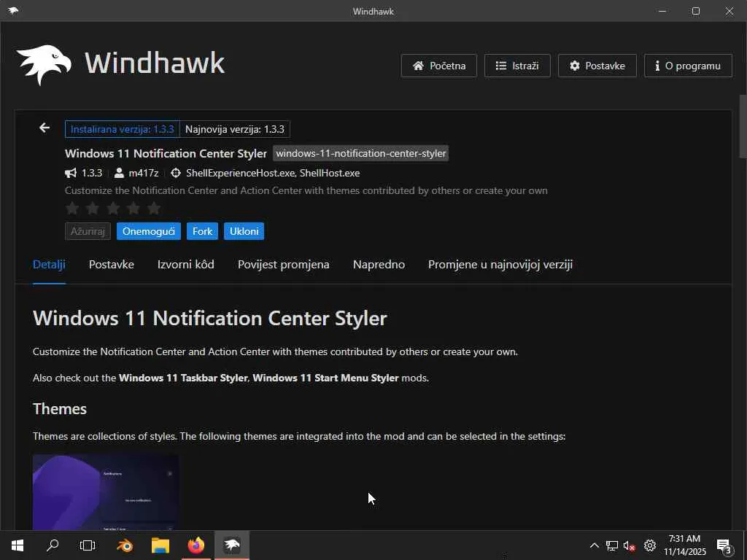The width and height of the screenshot is (747, 560).
Task: Click the Windhawk title bar icon
Action: [x=13, y=11]
